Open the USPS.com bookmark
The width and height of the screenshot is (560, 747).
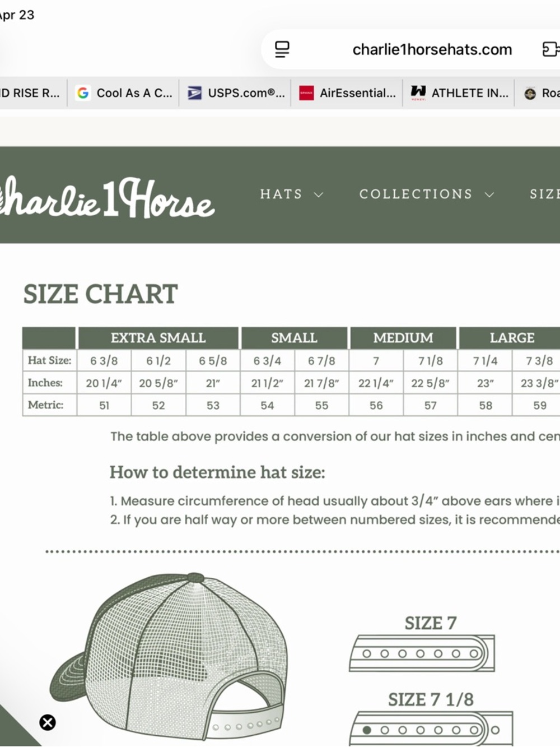[236, 93]
